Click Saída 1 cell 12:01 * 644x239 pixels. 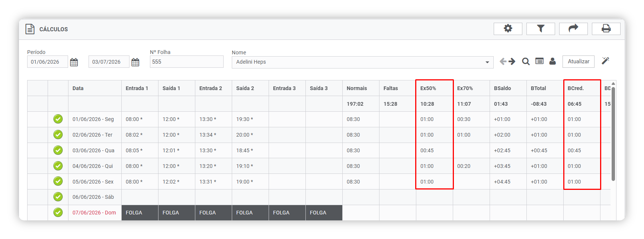pos(177,150)
